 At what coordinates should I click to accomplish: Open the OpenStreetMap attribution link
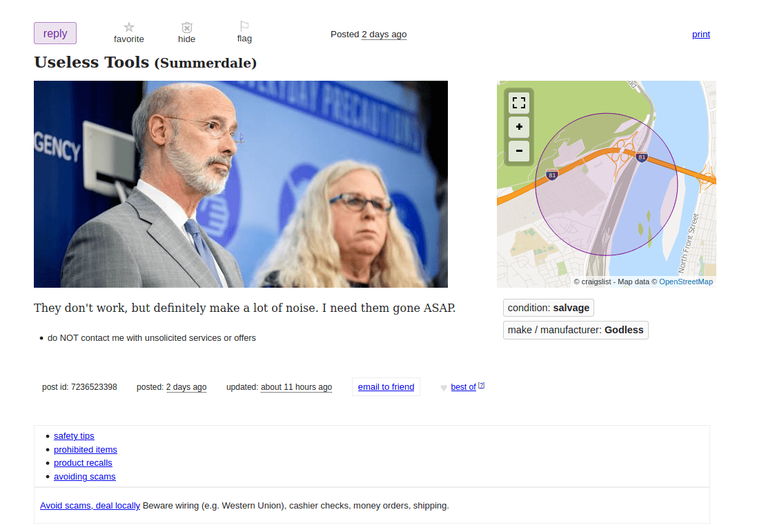point(685,282)
